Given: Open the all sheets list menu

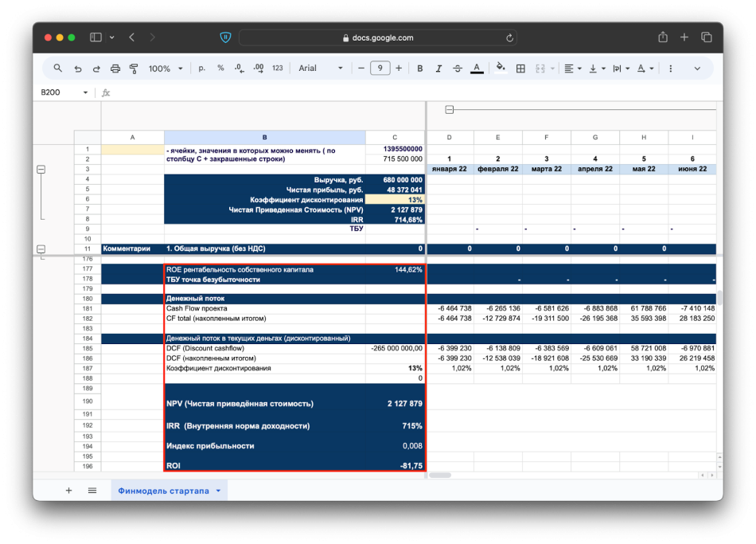Looking at the screenshot, I should [x=92, y=491].
